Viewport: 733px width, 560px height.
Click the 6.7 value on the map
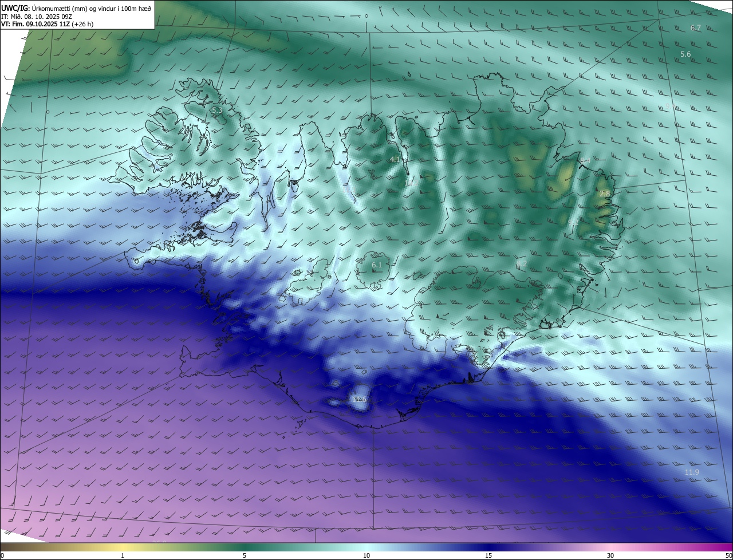[696, 27]
